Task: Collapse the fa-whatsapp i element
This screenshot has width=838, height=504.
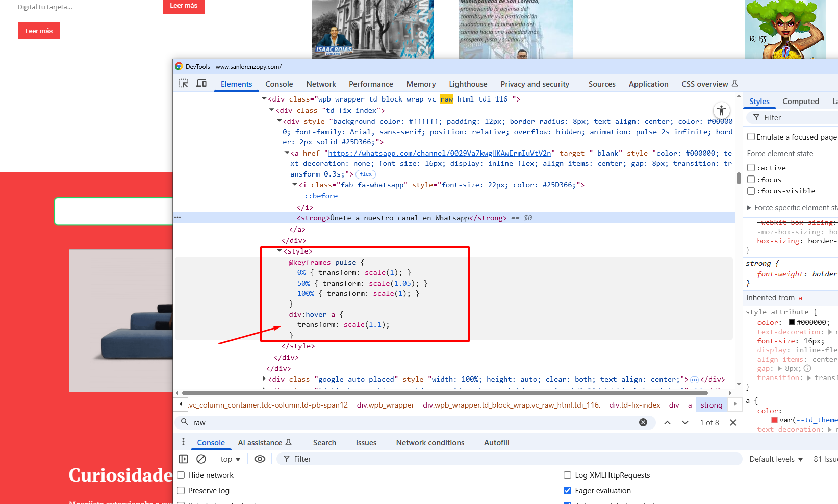Action: (294, 184)
